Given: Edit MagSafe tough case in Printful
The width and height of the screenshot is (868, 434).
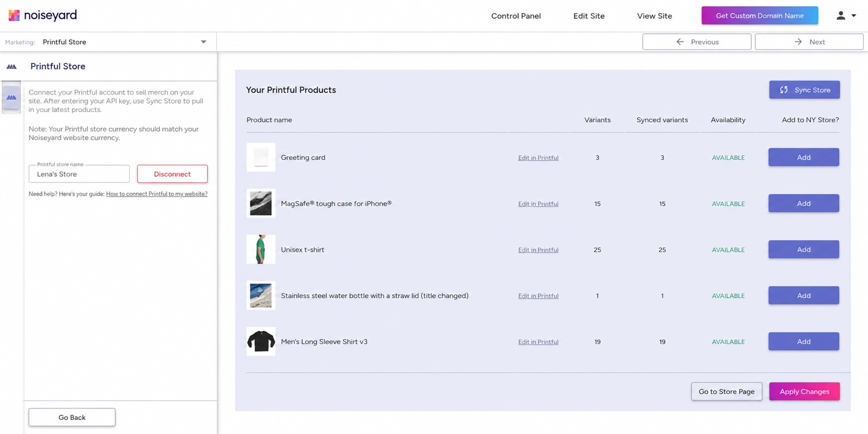Looking at the screenshot, I should pos(538,204).
